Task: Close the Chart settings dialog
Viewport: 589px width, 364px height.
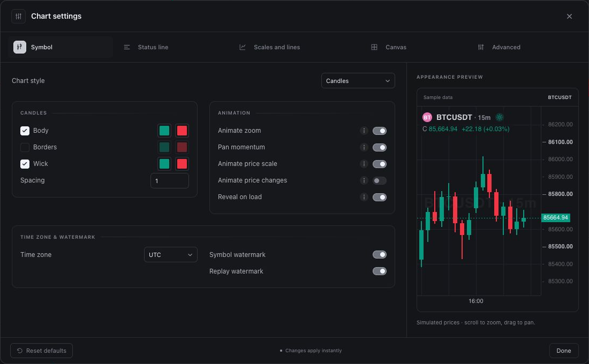Action: coord(569,16)
